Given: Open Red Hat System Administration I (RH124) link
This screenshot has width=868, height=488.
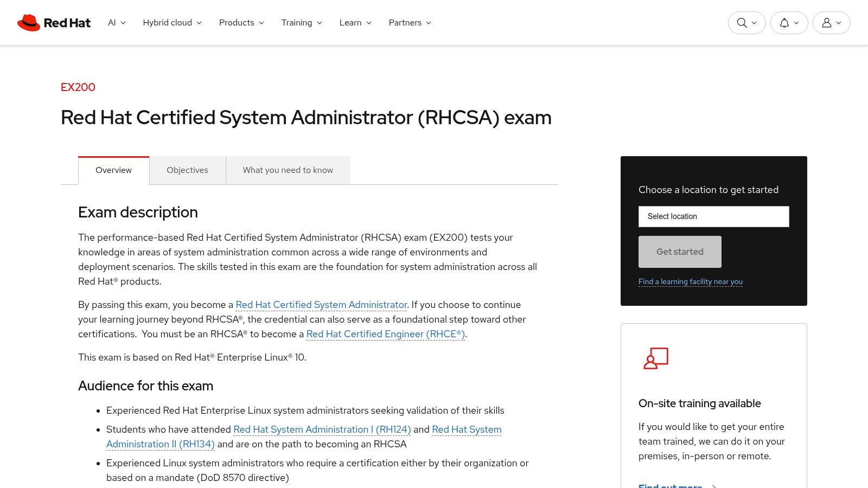Looking at the screenshot, I should (322, 429).
